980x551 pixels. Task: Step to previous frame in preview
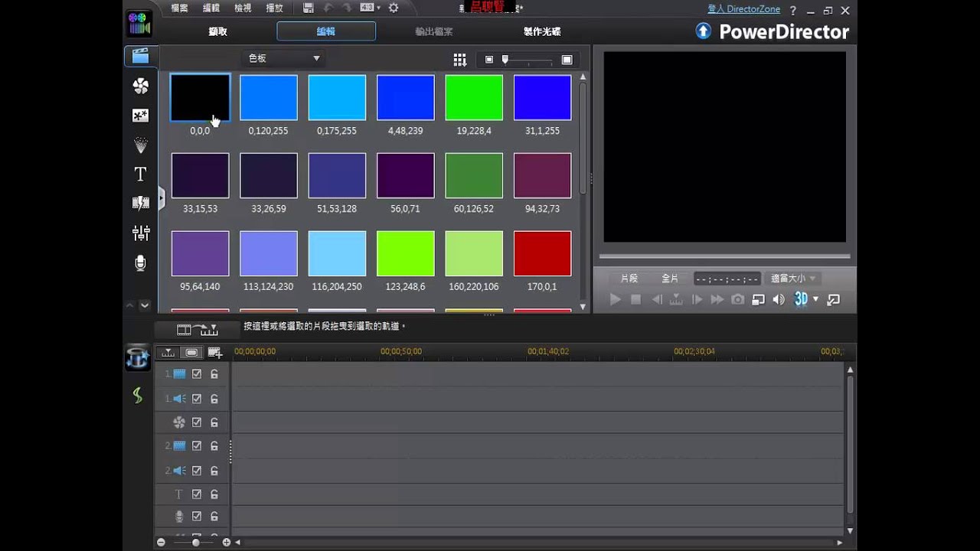pyautogui.click(x=656, y=299)
